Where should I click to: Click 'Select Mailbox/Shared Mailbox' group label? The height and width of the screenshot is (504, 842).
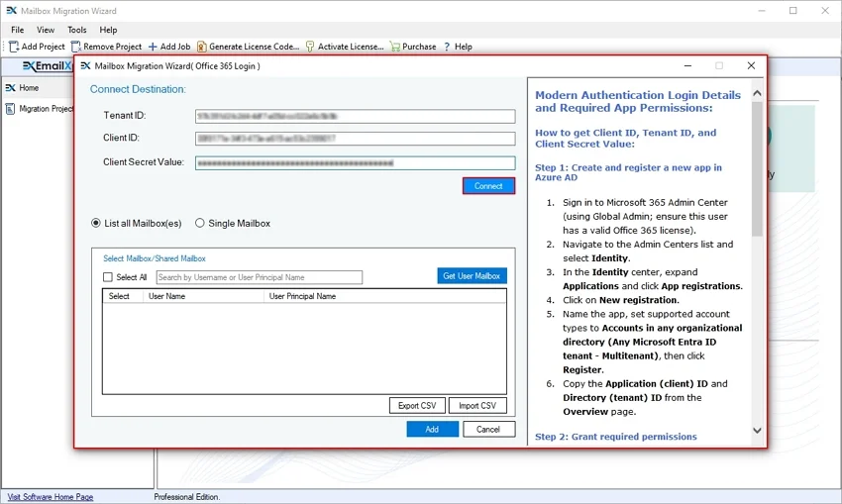(x=155, y=258)
